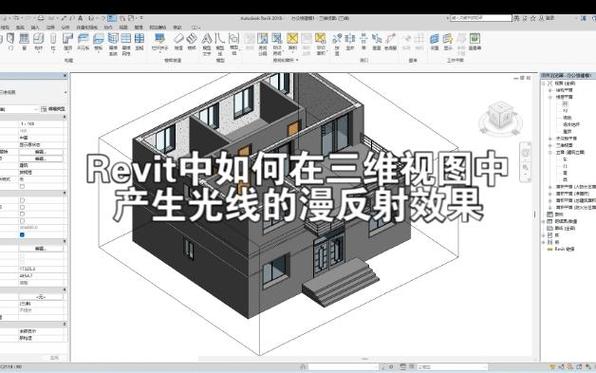Select the Mullion tool
Viewport: 596px width, 373px height.
pyautogui.click(x=139, y=41)
